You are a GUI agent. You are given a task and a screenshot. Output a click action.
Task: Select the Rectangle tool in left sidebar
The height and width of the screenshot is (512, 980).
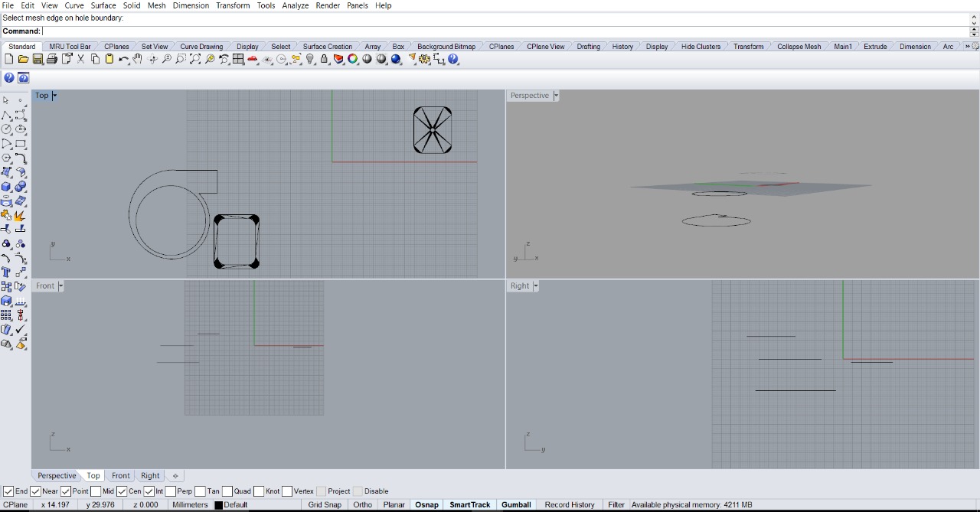pos(21,144)
